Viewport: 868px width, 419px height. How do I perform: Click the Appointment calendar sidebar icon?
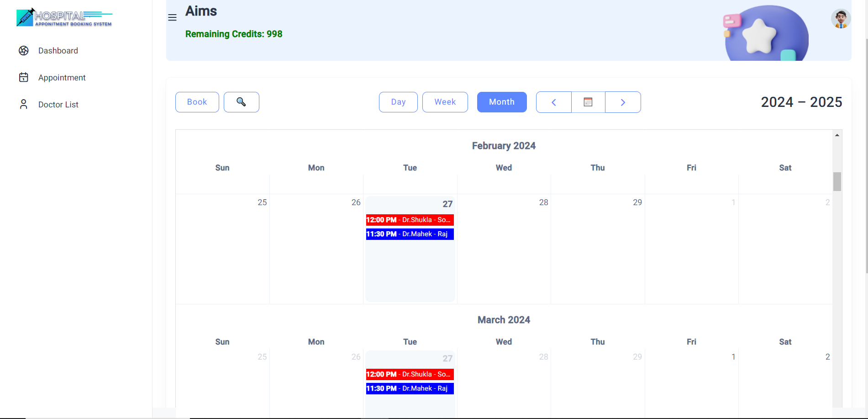24,78
